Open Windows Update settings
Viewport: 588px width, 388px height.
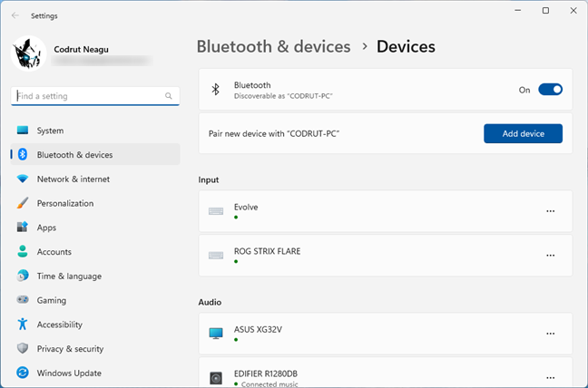pos(95,373)
